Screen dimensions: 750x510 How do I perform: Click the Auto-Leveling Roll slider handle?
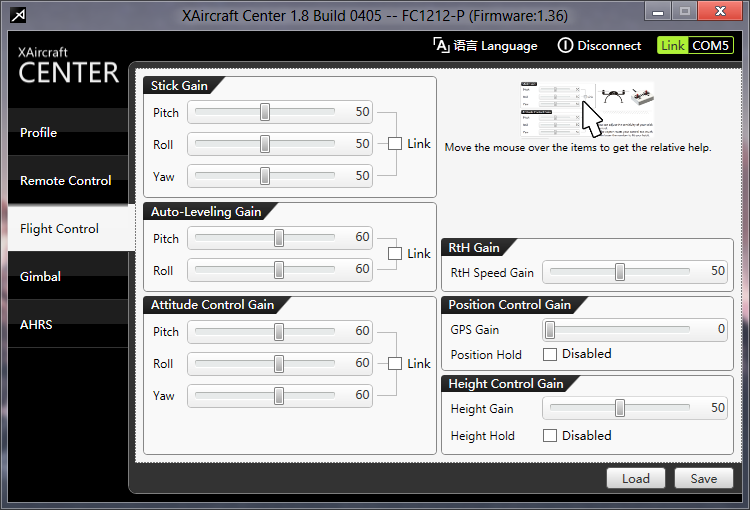point(279,270)
